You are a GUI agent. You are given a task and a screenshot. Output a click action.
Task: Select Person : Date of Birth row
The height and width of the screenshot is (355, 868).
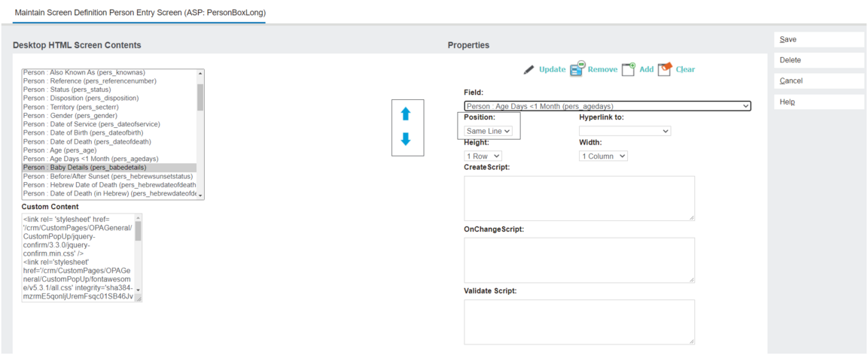coord(109,132)
